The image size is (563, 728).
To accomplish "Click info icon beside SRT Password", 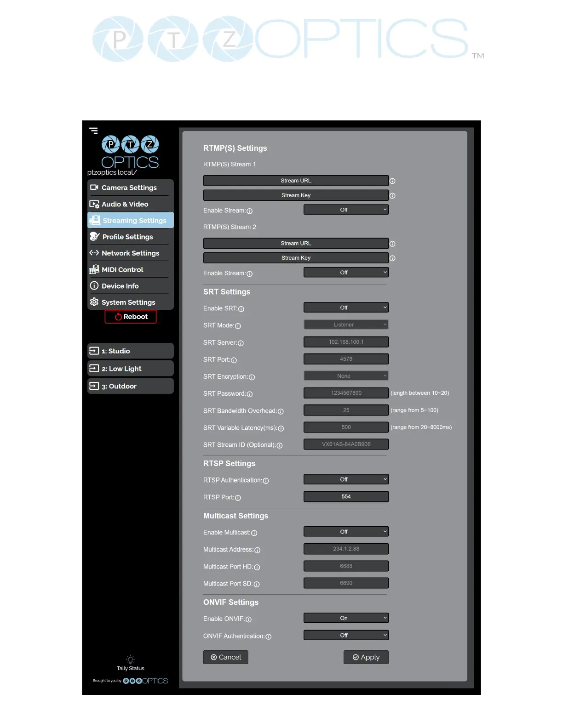I will point(250,394).
